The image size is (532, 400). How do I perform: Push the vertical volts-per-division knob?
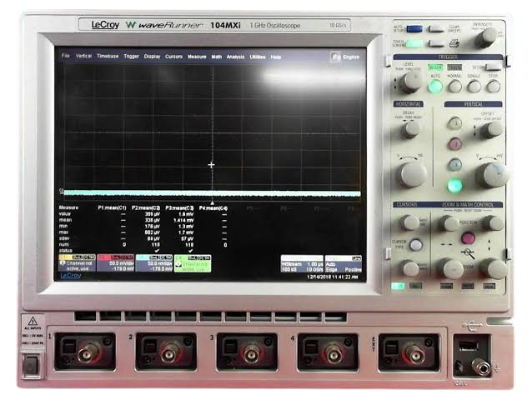(x=492, y=174)
